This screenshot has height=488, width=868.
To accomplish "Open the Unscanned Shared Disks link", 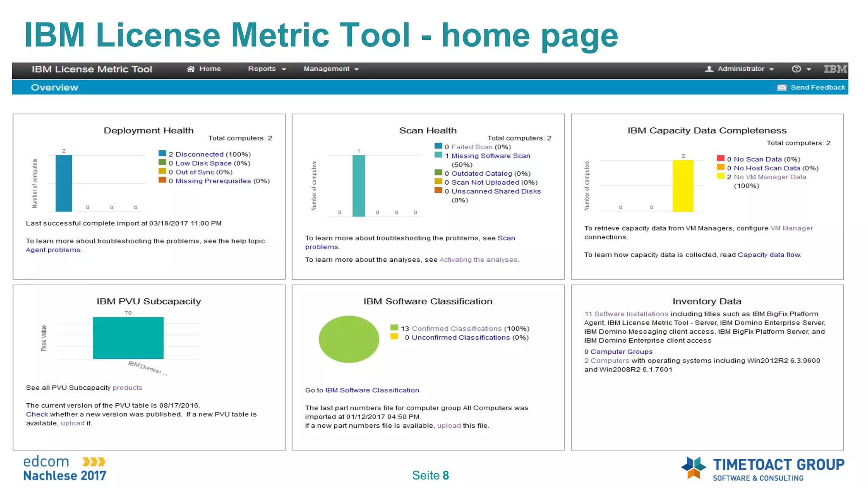I will 496,191.
